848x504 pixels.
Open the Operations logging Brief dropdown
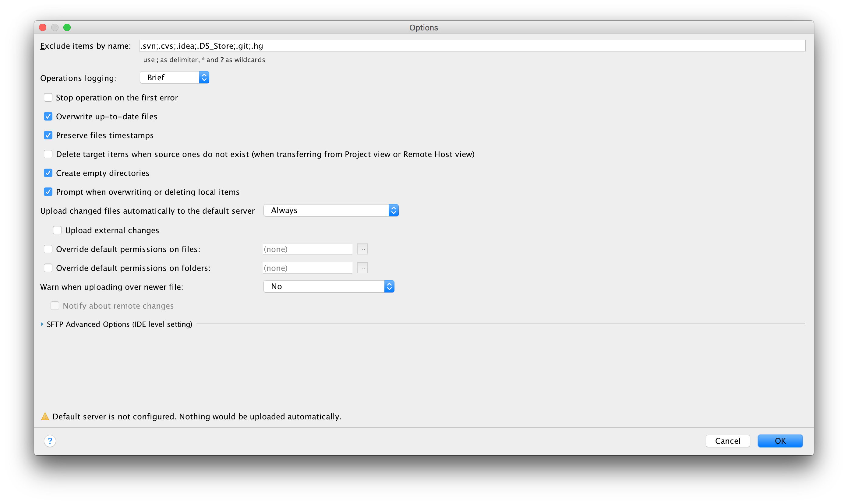coord(174,77)
